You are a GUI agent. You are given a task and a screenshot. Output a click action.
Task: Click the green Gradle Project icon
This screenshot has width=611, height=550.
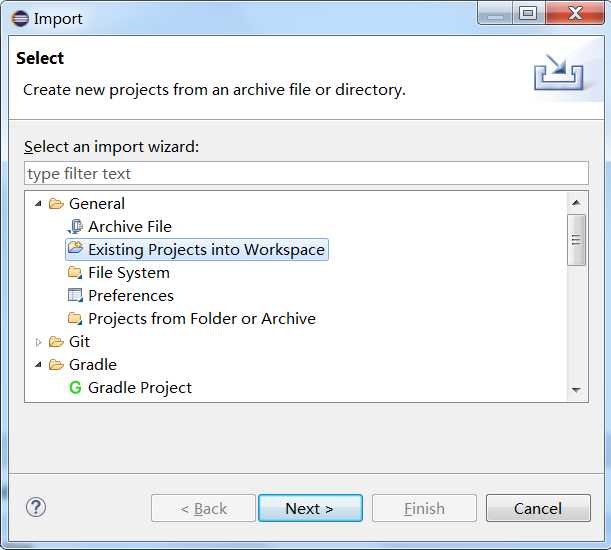(x=75, y=388)
